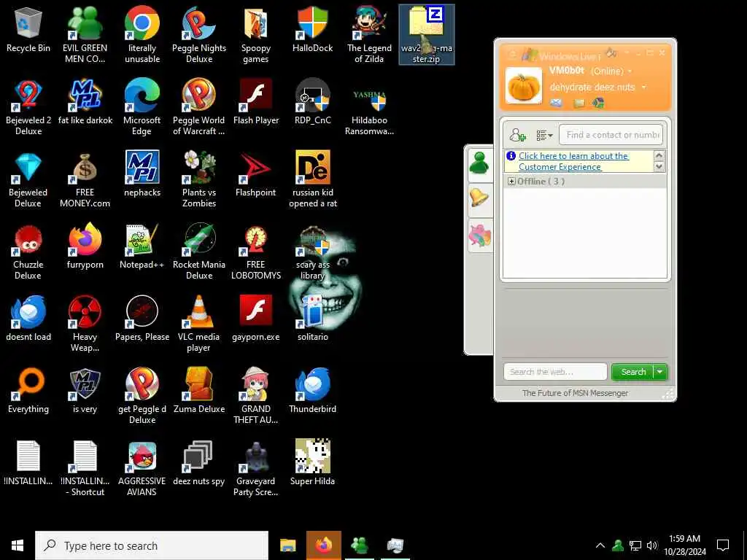The width and height of the screenshot is (747, 560).
Task: Select the AGGRESSIVE AVIANS icon
Action: 142,469
